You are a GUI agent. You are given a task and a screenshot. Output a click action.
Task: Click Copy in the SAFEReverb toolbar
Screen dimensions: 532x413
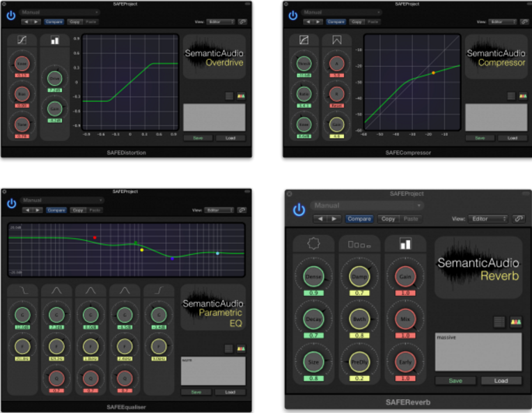point(388,219)
